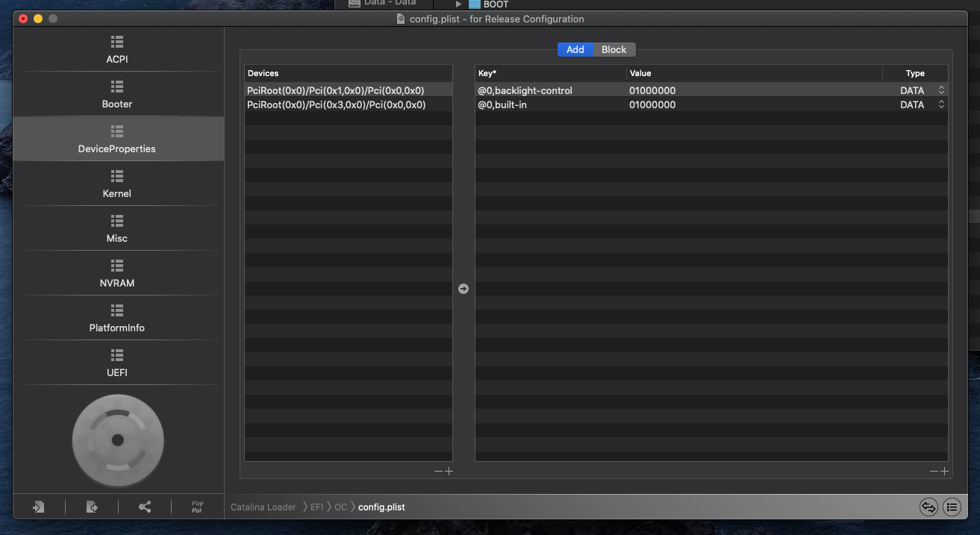Click the circular disk graphic in sidebar
The image size is (980, 535).
point(118,439)
